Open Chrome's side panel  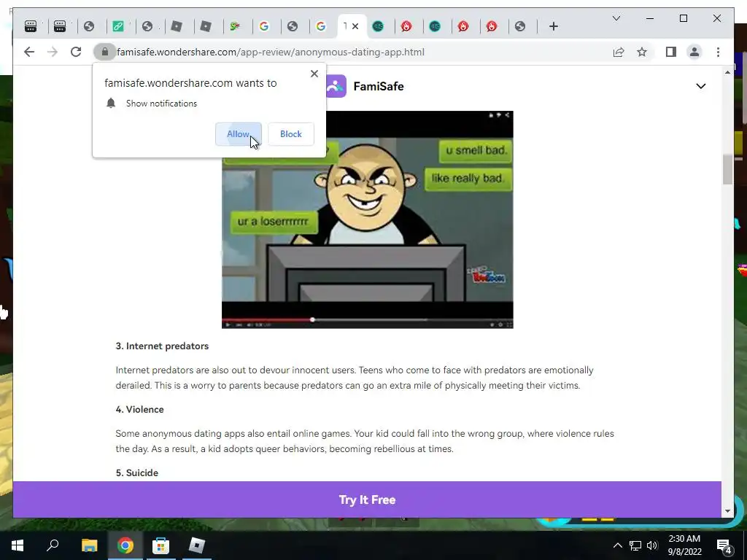(671, 52)
